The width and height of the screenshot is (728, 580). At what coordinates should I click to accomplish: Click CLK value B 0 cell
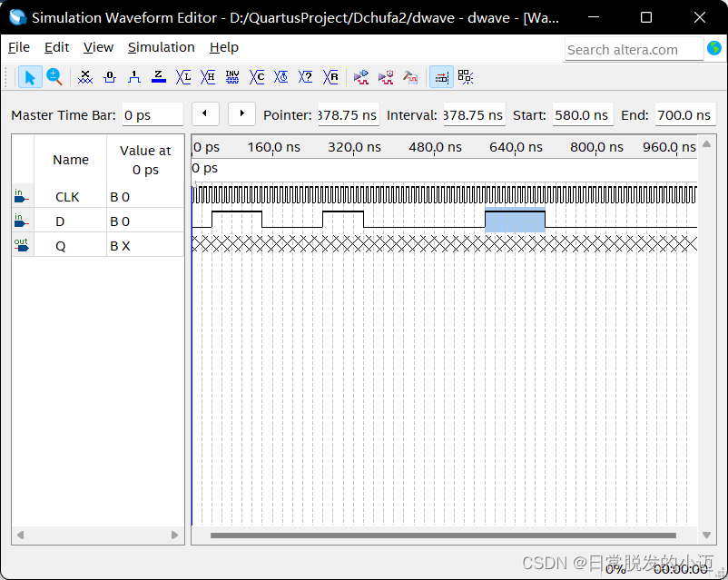pos(145,196)
